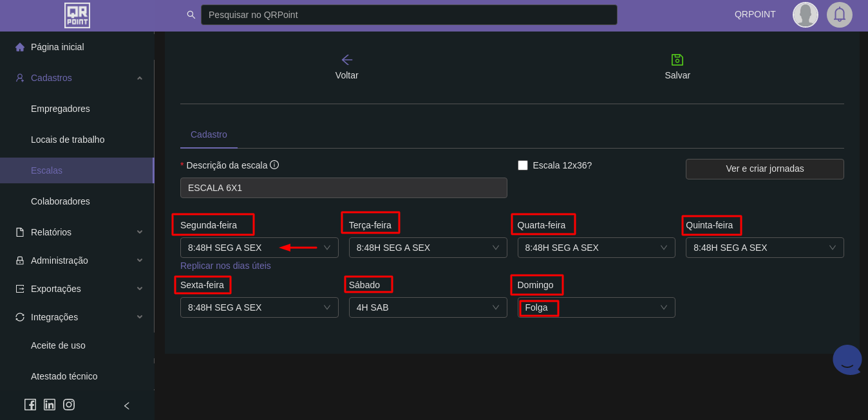Open the Sábado dropdown showing 4H SAB
Screen dimensions: 868x420
(x=428, y=307)
